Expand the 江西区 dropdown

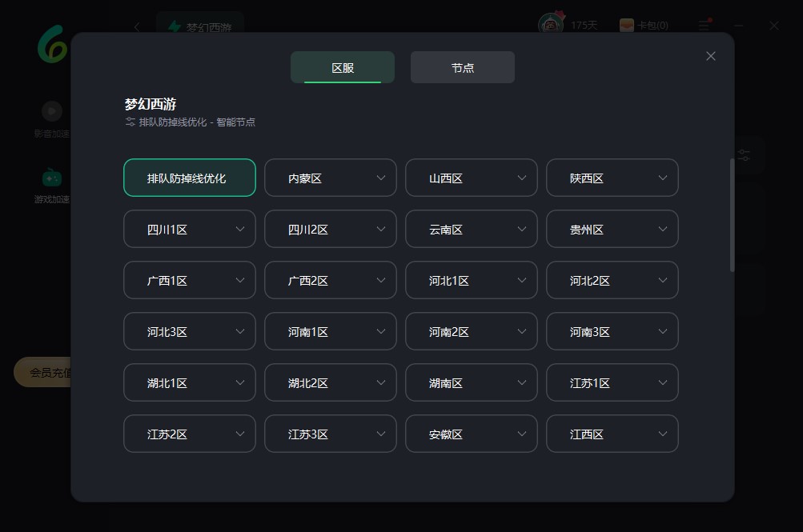[612, 434]
